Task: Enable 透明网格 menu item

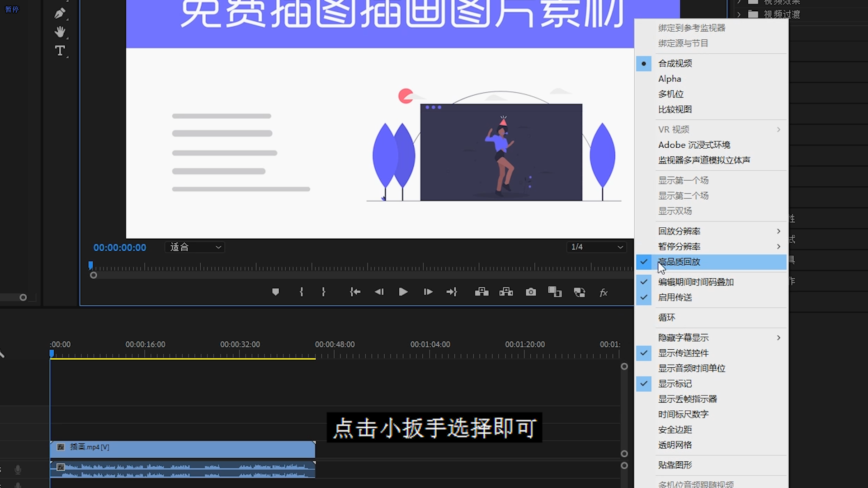Action: click(712, 445)
